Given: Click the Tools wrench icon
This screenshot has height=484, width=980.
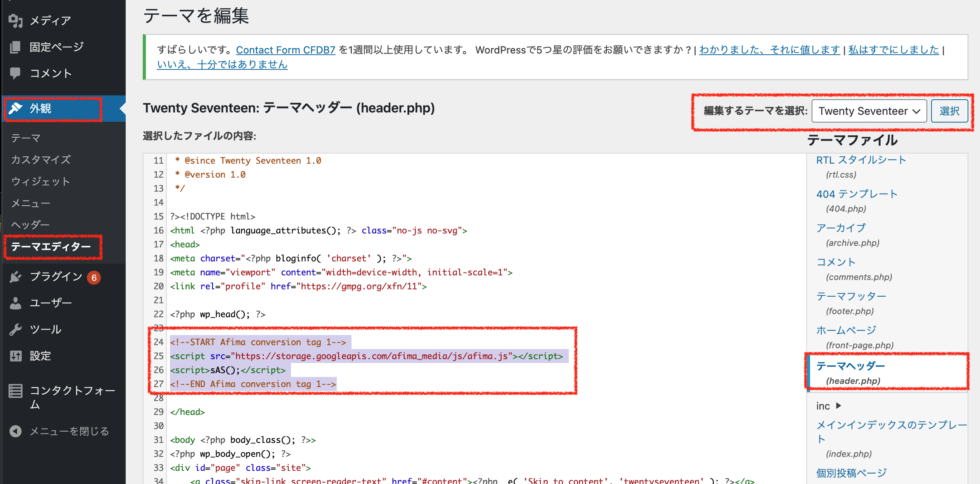Looking at the screenshot, I should [16, 329].
